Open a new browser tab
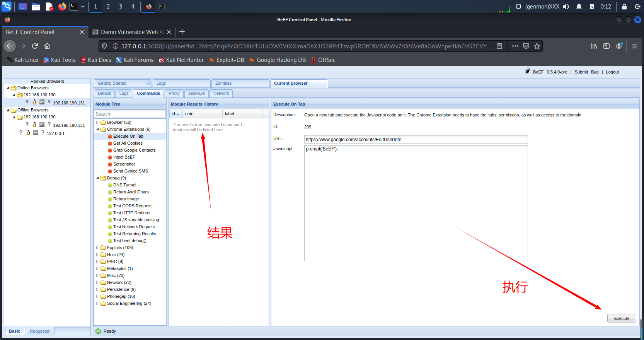 click(182, 32)
